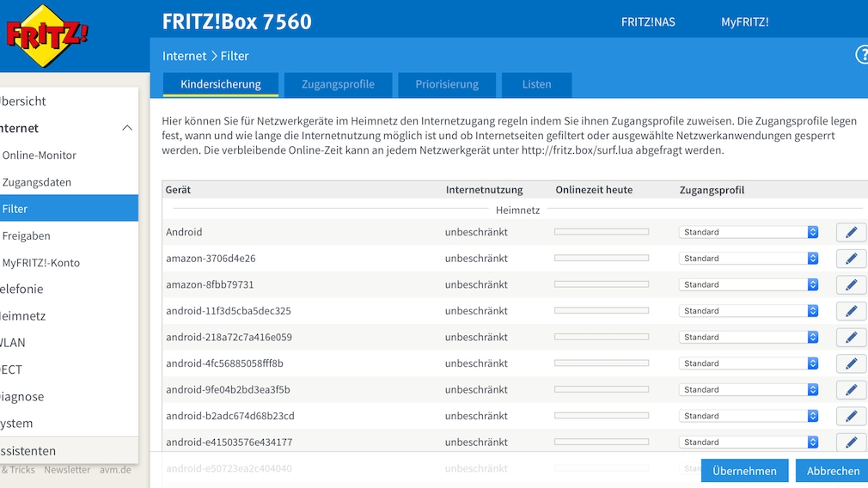Click the Onlinezeit bar for amazon-3706d4e26
This screenshot has width=868, height=488.
[x=602, y=258]
